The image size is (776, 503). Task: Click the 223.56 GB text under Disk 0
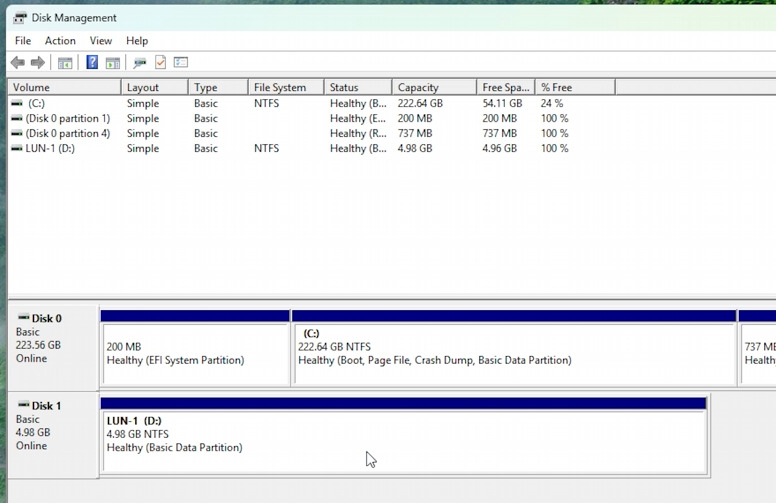coord(38,345)
